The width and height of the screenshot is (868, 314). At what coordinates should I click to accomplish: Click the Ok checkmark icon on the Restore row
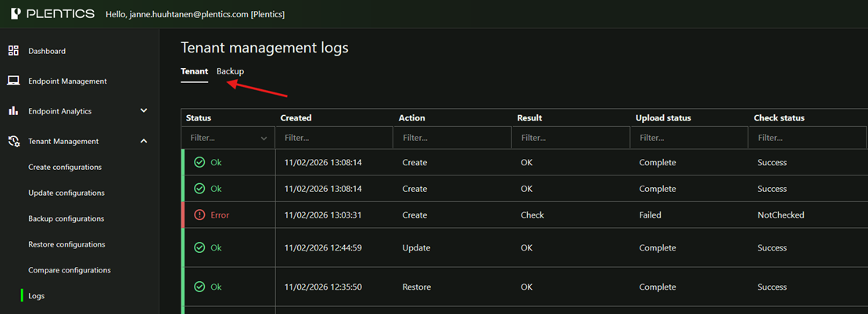click(199, 287)
